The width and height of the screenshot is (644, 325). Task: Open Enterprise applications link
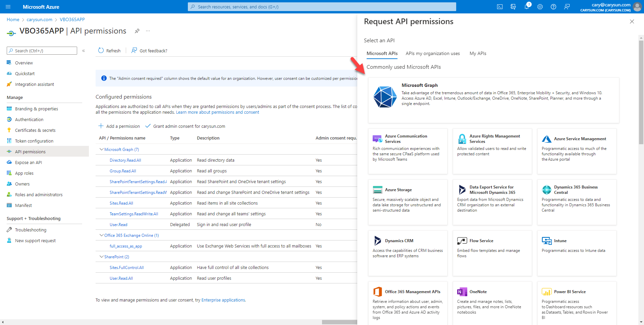point(223,300)
